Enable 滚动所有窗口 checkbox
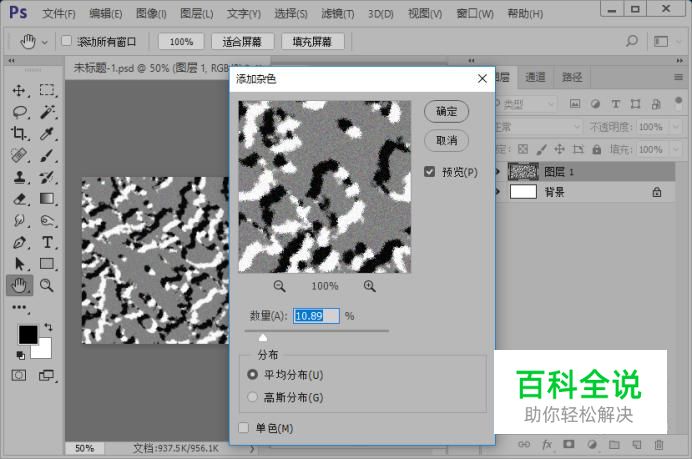 pos(66,41)
